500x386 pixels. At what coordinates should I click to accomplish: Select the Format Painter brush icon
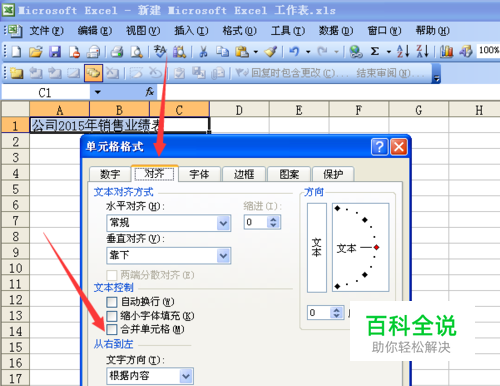[x=270, y=52]
